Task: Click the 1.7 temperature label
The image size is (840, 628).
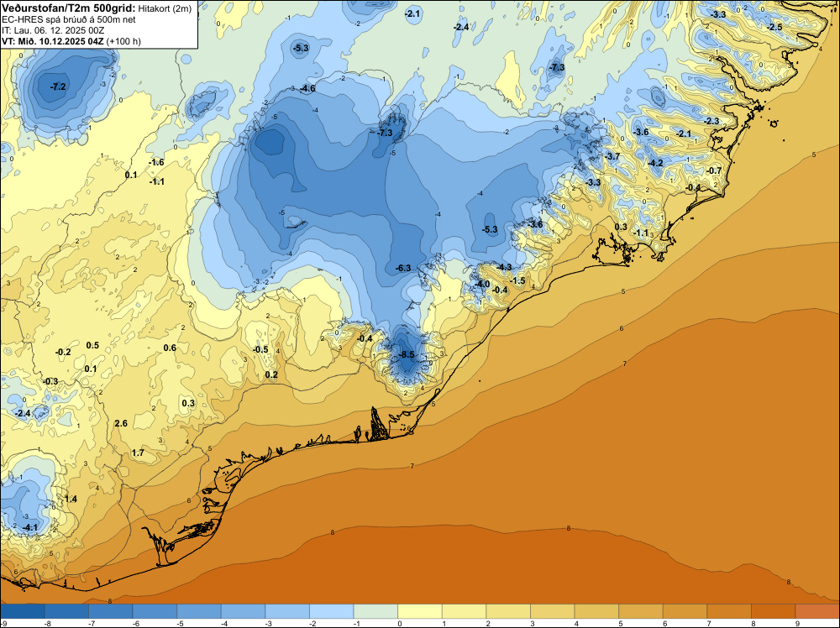Action: click(138, 453)
